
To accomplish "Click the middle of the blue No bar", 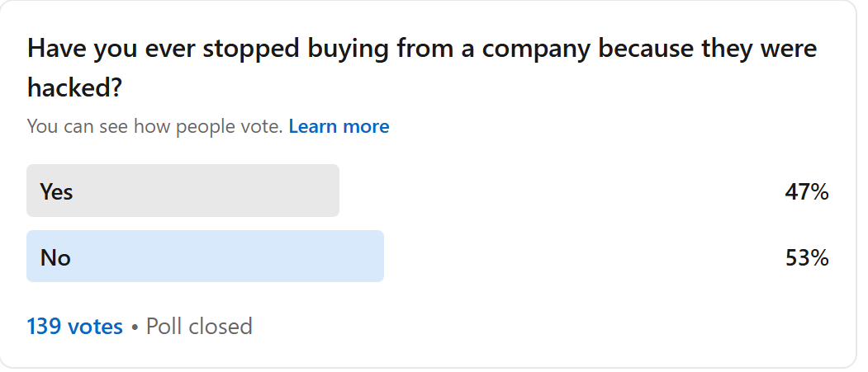I will click(x=205, y=256).
